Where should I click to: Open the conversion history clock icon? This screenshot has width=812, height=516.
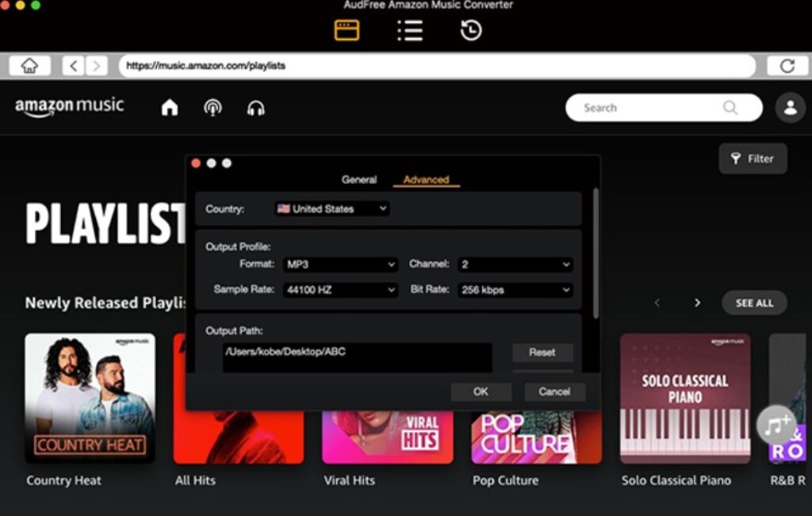tap(469, 29)
